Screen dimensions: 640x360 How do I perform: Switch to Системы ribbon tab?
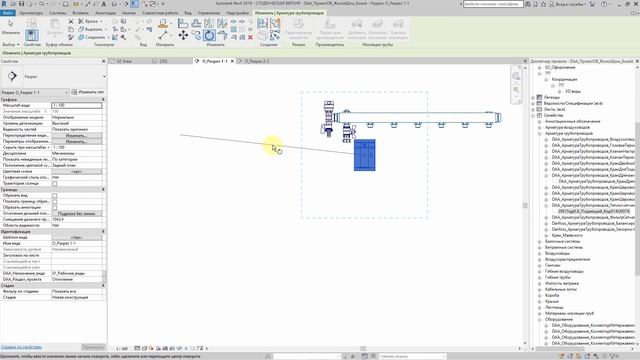(x=57, y=13)
